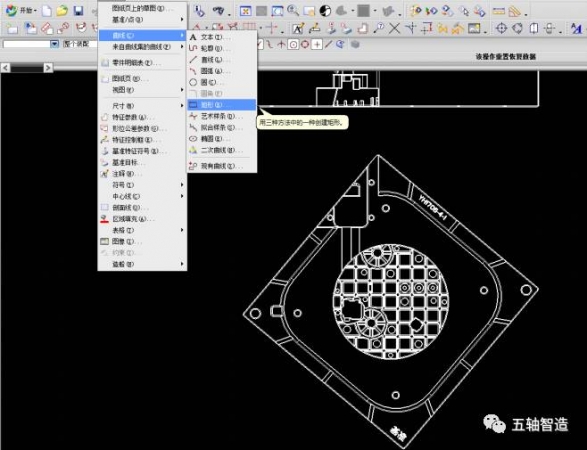Click the Open folder icon
The height and width of the screenshot is (450, 587).
(62, 11)
